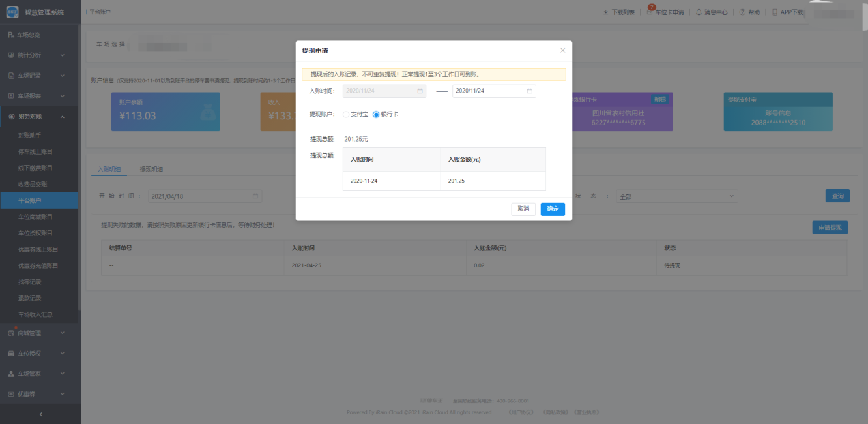
Task: Open 停车线上账目 in the sidebar
Action: click(x=35, y=151)
